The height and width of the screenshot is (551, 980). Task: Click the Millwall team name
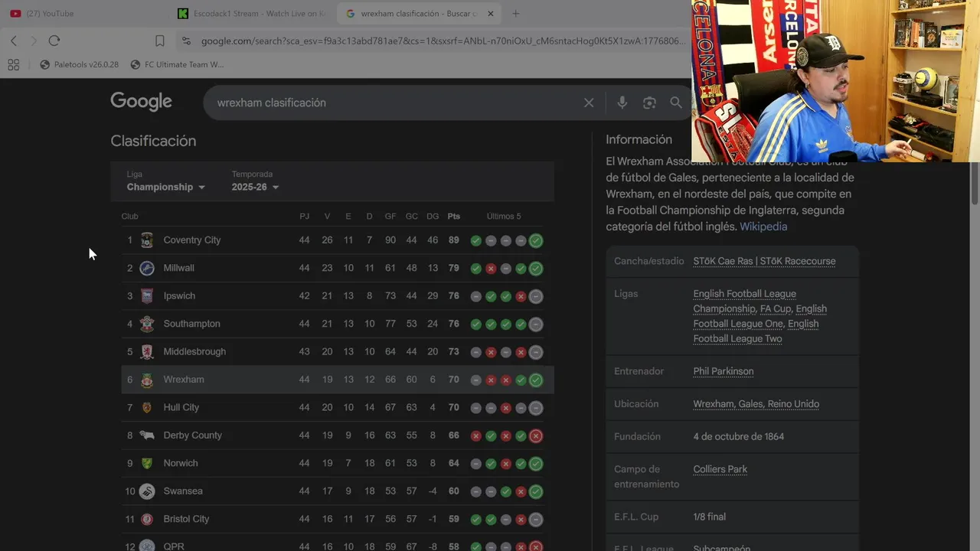pos(178,268)
